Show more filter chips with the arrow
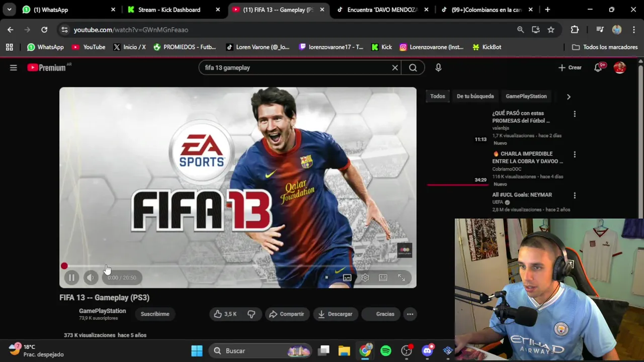This screenshot has height=362, width=644. tap(569, 97)
